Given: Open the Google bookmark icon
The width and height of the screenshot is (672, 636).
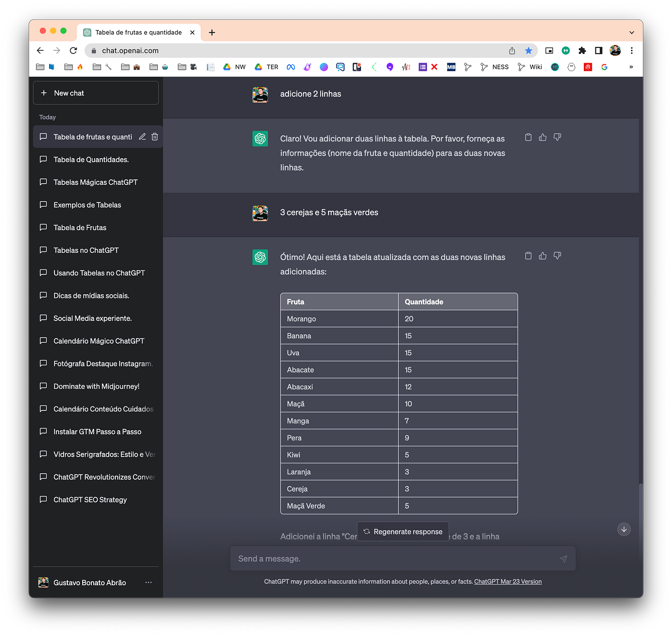Looking at the screenshot, I should [604, 67].
